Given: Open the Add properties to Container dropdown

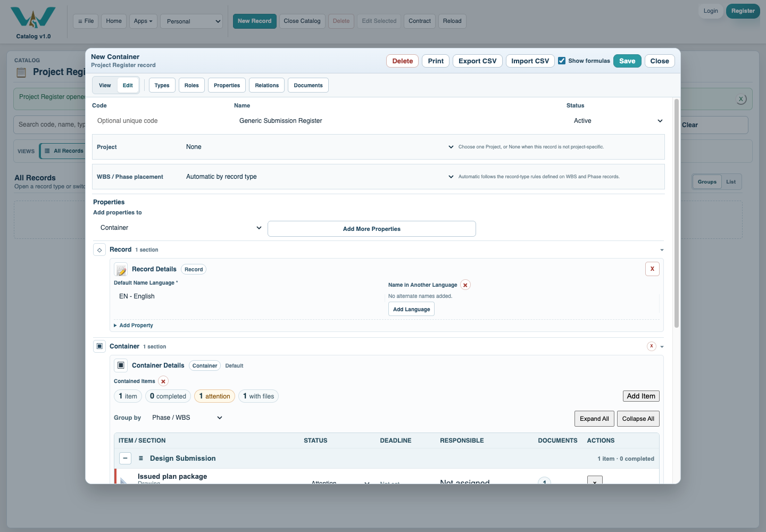Looking at the screenshot, I should (x=179, y=228).
